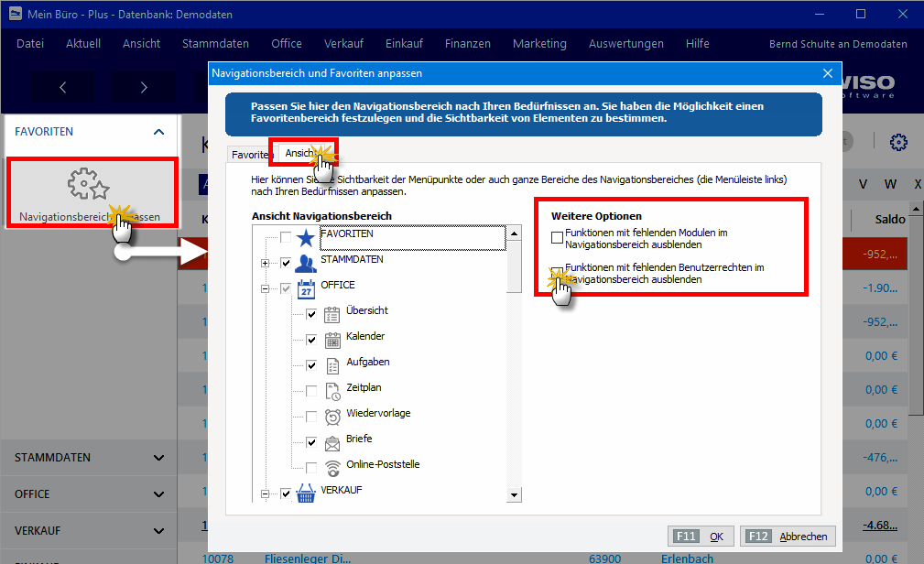Expand the OFFICE sidebar section
The width and height of the screenshot is (924, 564).
[158, 494]
